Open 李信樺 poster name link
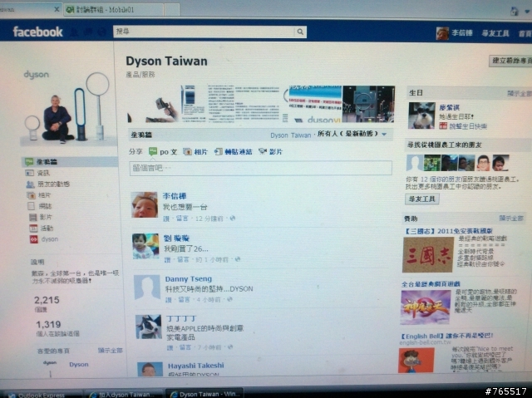The width and height of the screenshot is (532, 398). (x=175, y=195)
